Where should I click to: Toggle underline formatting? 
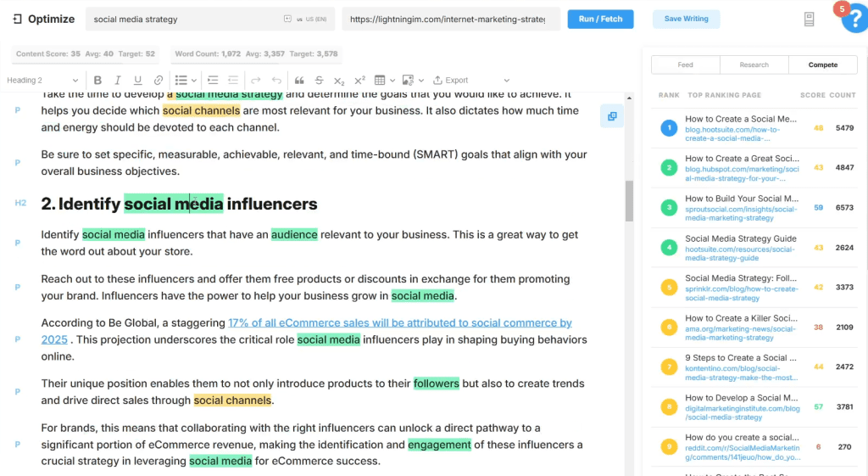[138, 81]
